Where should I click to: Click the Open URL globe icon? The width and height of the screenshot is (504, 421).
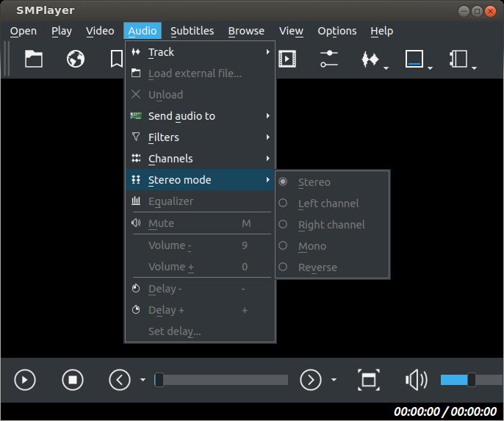click(x=75, y=59)
